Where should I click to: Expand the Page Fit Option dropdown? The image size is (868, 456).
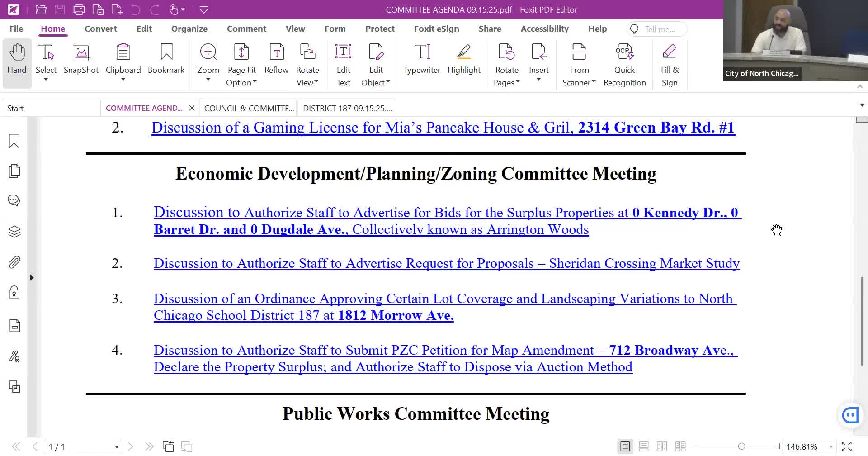click(x=242, y=82)
